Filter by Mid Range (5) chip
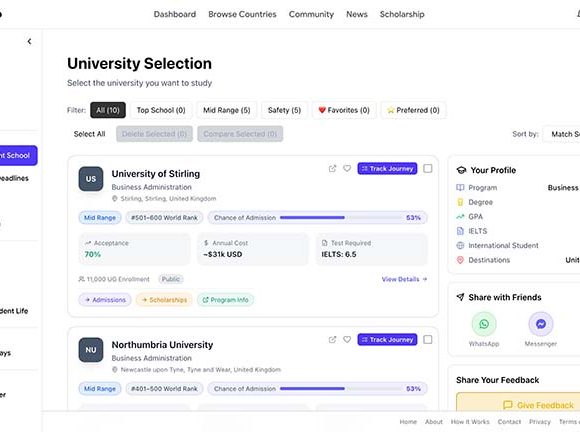The width and height of the screenshot is (580, 432). pyautogui.click(x=227, y=110)
